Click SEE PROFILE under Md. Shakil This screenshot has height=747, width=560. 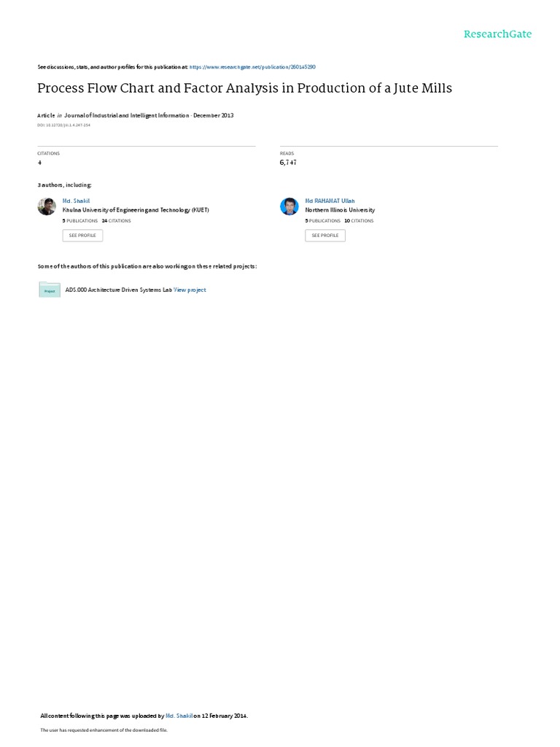pyautogui.click(x=82, y=236)
